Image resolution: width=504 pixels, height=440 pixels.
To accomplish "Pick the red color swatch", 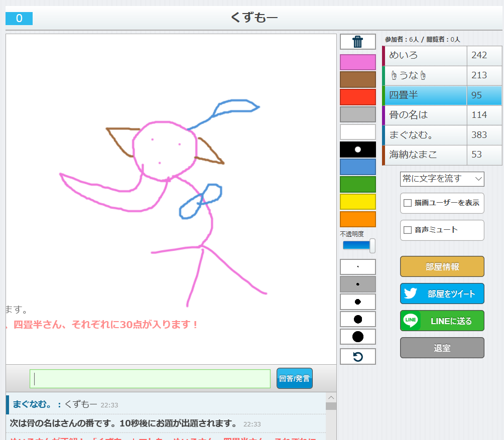I will coord(358,97).
